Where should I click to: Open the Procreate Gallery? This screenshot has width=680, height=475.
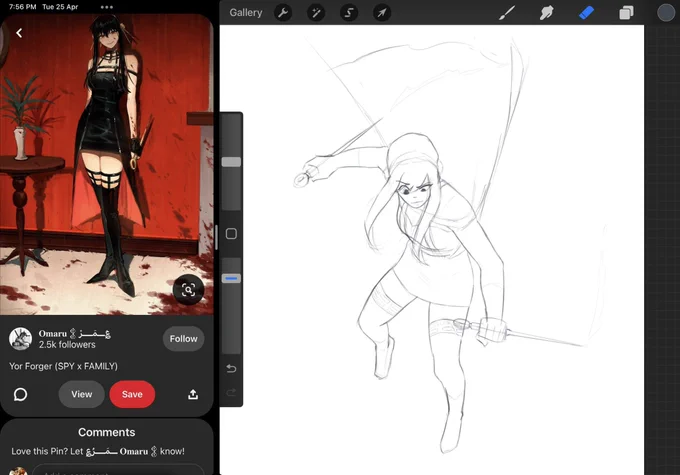pyautogui.click(x=245, y=13)
